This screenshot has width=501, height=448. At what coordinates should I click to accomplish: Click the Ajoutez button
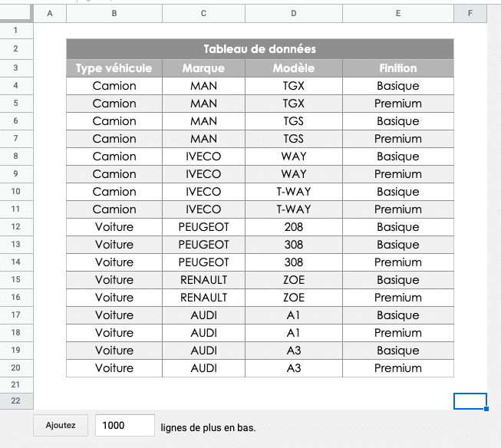(61, 426)
